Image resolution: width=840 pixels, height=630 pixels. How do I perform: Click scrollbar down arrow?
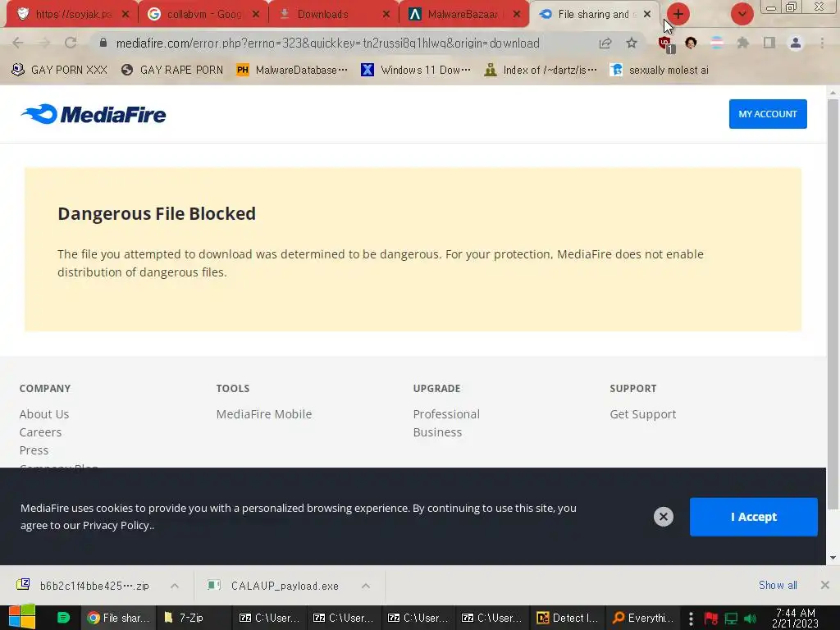pos(833,558)
